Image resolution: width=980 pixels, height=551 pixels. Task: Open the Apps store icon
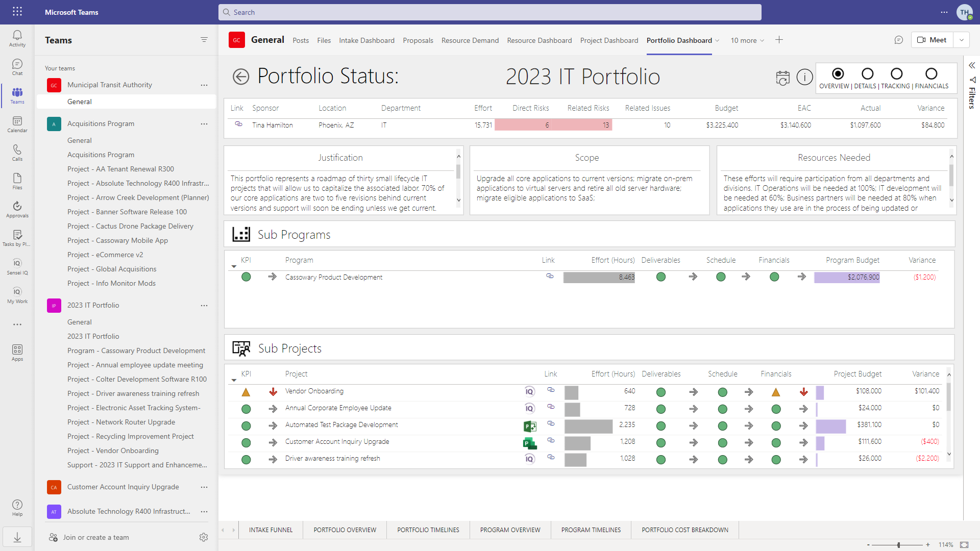point(17,353)
